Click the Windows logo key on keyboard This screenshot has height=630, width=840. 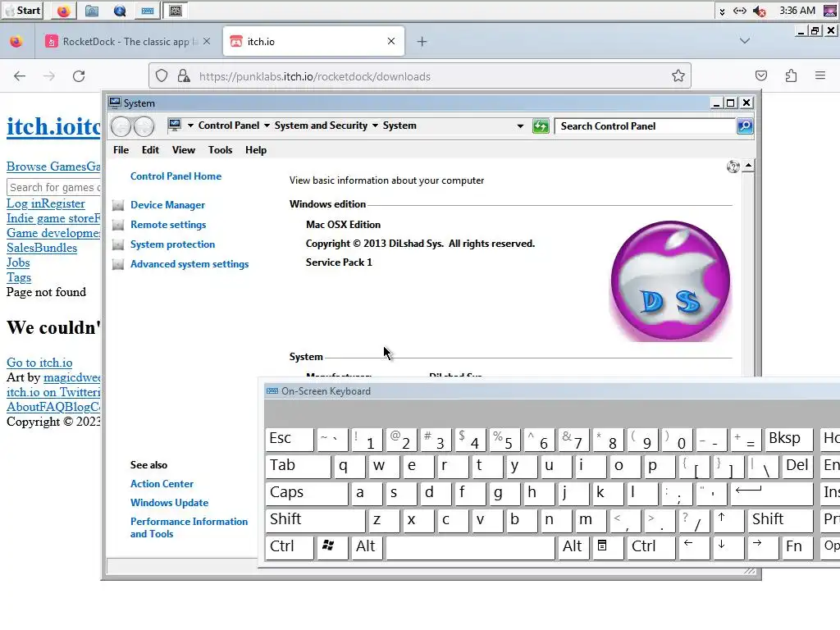tap(332, 546)
